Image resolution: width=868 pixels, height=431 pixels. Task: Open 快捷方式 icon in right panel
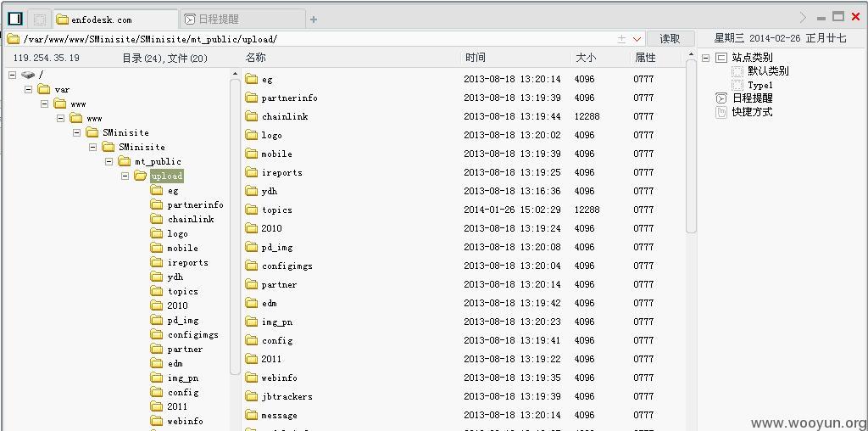click(x=721, y=113)
